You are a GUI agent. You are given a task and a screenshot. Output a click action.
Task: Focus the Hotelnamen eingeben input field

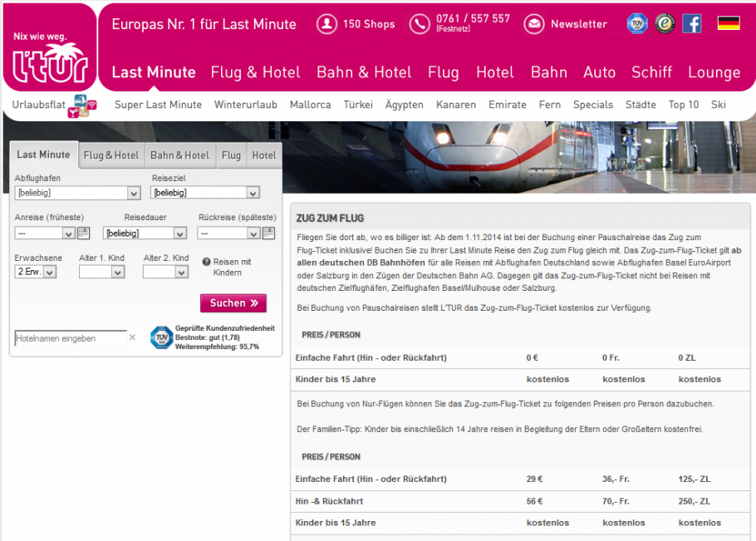[x=71, y=338]
